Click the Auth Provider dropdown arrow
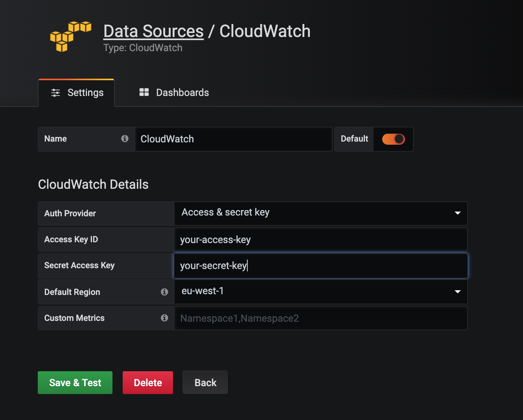 [x=457, y=213]
